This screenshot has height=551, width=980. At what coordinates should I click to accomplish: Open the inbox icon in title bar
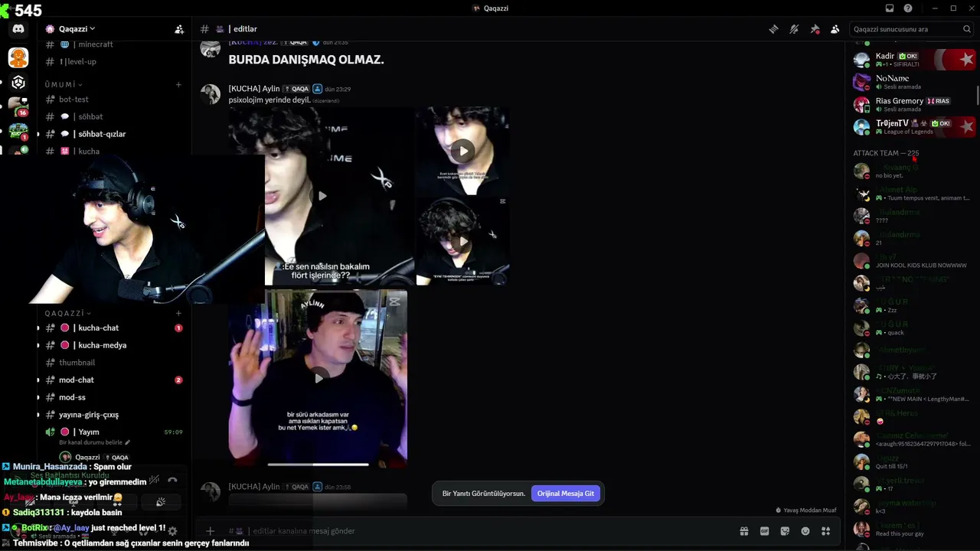(x=890, y=8)
